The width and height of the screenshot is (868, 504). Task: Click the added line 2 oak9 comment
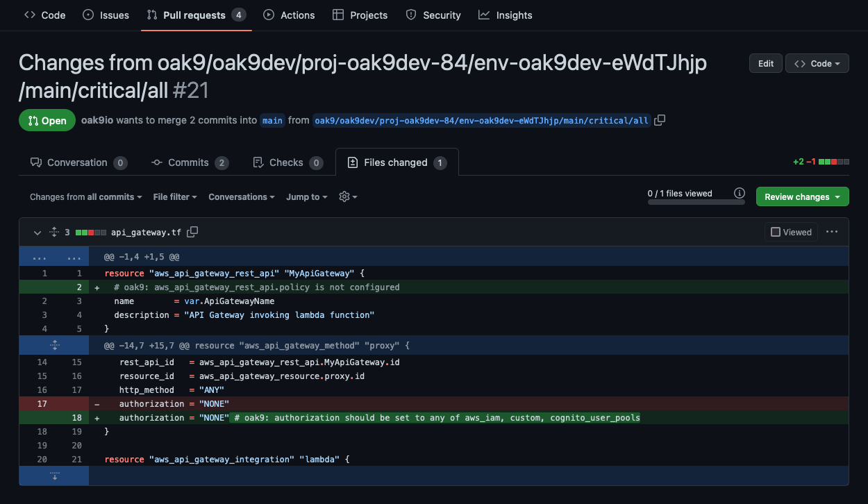(x=257, y=287)
